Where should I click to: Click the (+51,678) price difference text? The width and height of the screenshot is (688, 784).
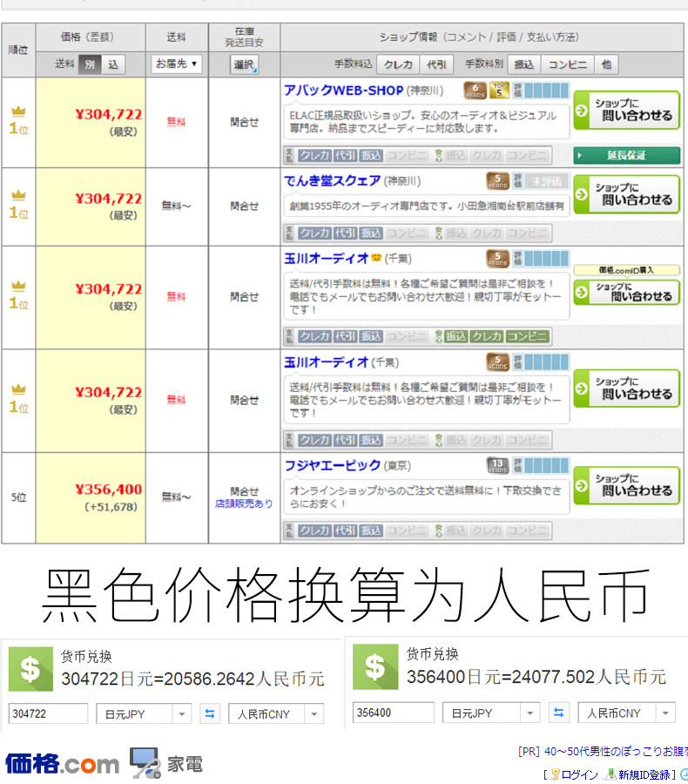(x=111, y=507)
